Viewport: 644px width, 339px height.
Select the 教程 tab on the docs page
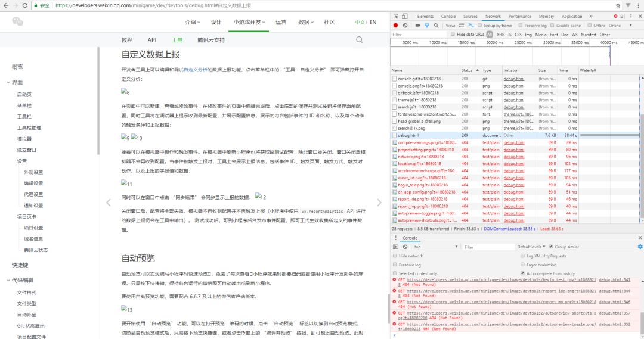[x=127, y=40]
